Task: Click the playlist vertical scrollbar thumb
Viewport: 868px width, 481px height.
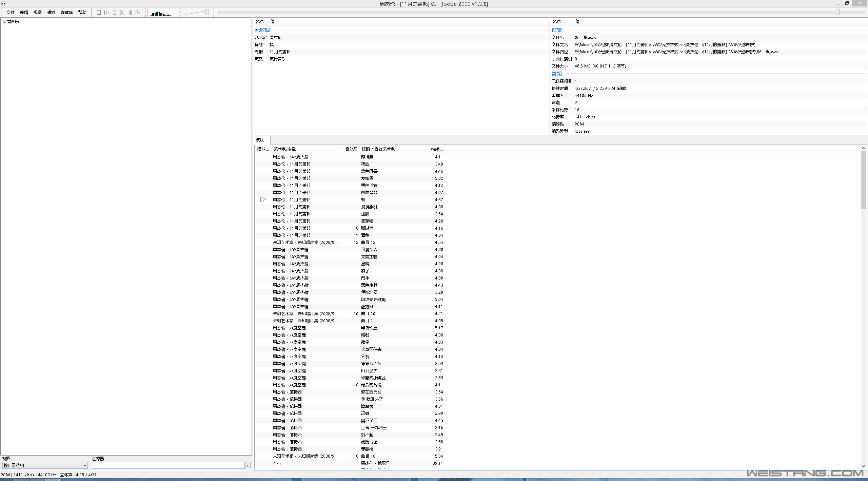Action: pos(863,180)
